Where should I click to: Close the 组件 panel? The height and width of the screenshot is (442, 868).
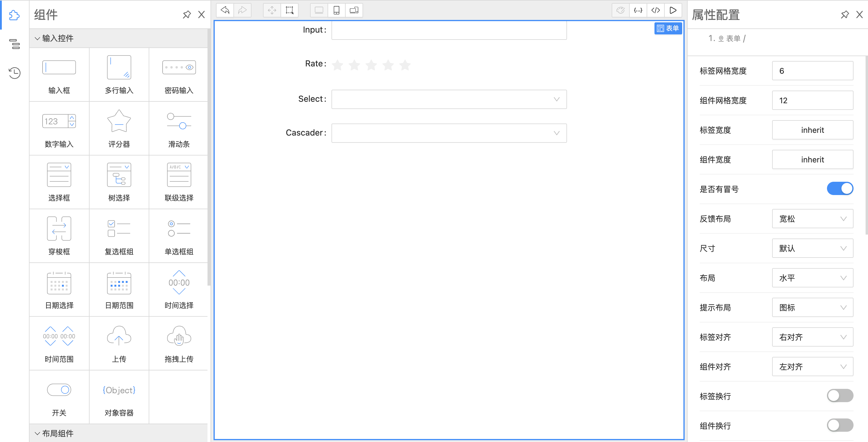[x=201, y=14]
